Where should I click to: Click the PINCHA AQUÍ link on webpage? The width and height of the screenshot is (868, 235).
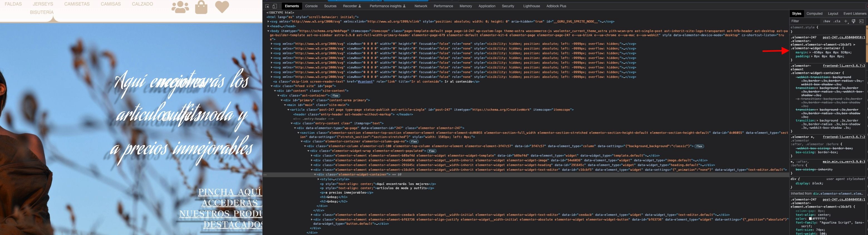click(230, 192)
